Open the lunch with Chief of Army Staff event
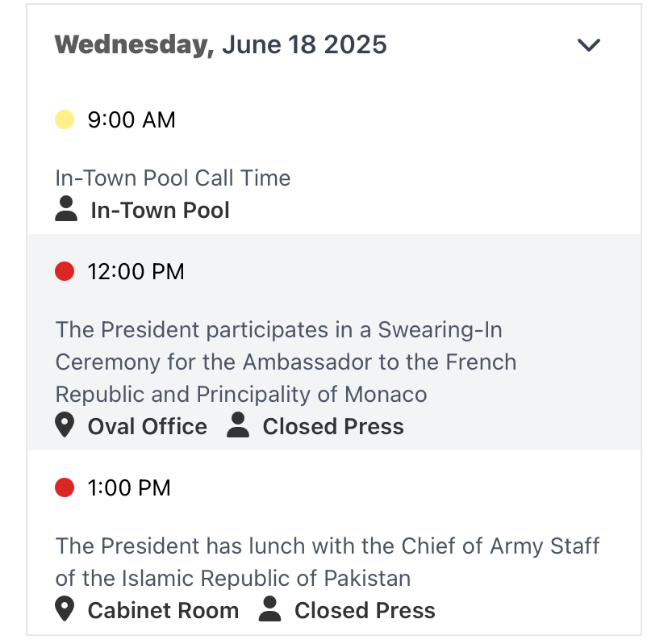Screen dimensions: 668x644 (x=328, y=562)
